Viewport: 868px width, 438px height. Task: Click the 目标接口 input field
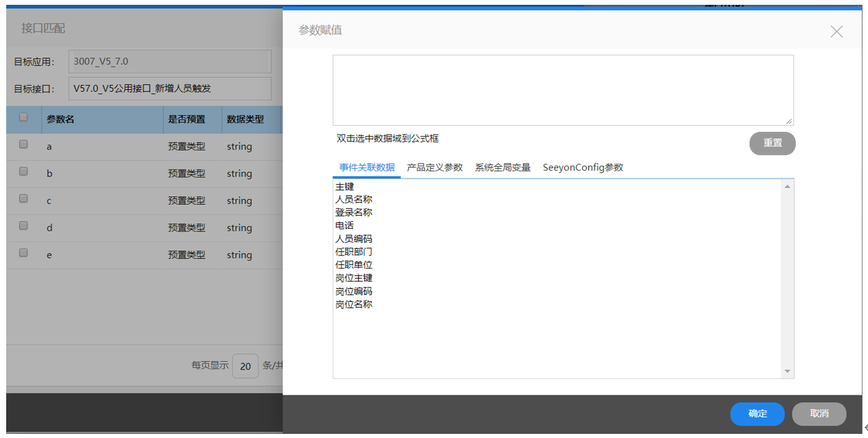coord(170,89)
